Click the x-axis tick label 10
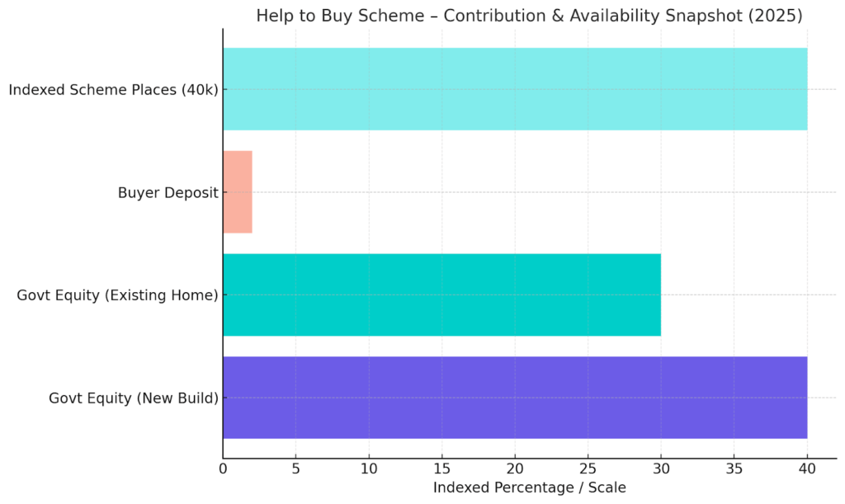The image size is (845, 504). [x=369, y=469]
